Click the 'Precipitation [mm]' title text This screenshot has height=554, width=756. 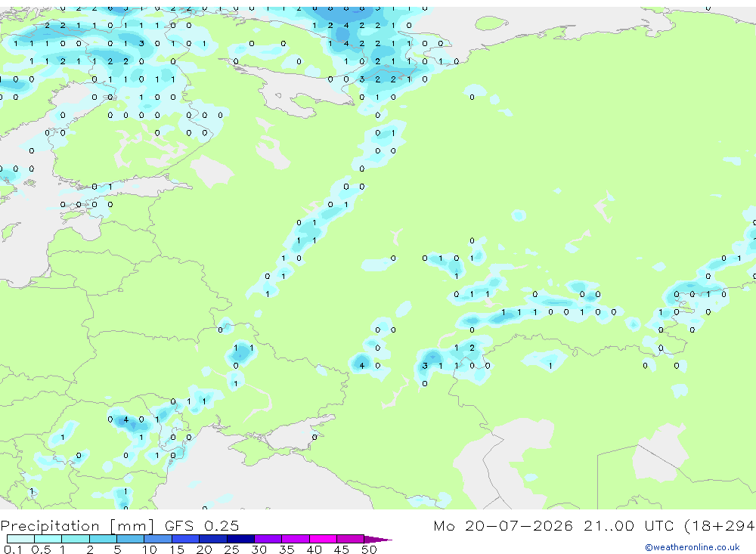[x=77, y=526]
